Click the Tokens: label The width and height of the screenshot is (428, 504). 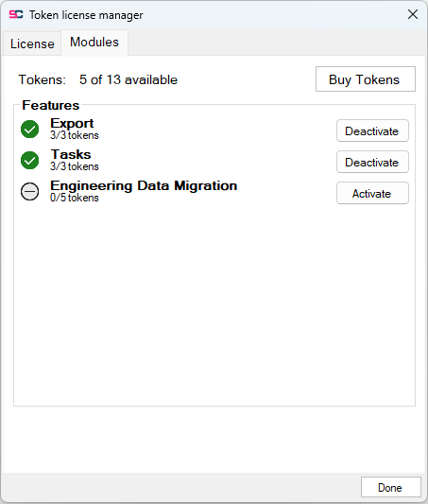click(43, 79)
